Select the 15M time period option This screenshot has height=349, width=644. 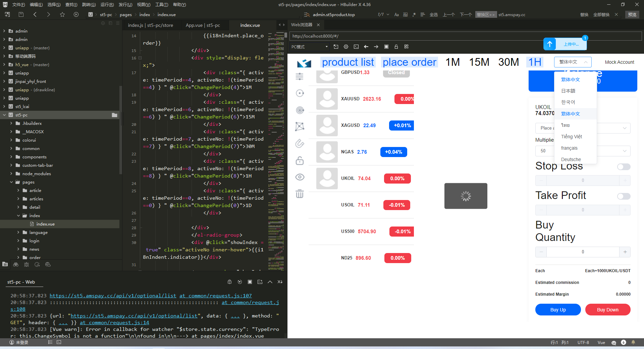pyautogui.click(x=479, y=62)
